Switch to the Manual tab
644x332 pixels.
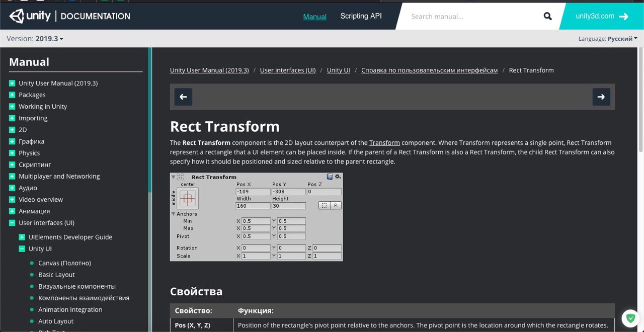[315, 17]
